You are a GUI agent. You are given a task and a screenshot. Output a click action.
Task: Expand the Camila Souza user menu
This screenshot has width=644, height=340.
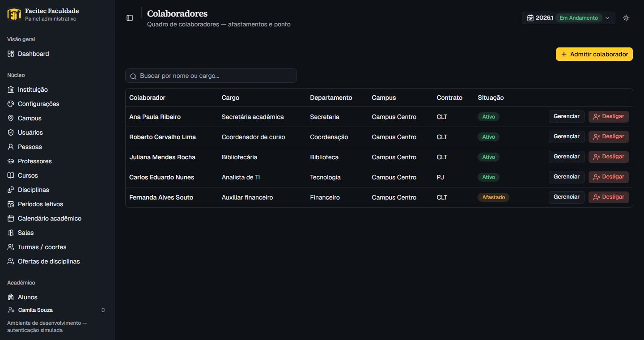pos(57,310)
